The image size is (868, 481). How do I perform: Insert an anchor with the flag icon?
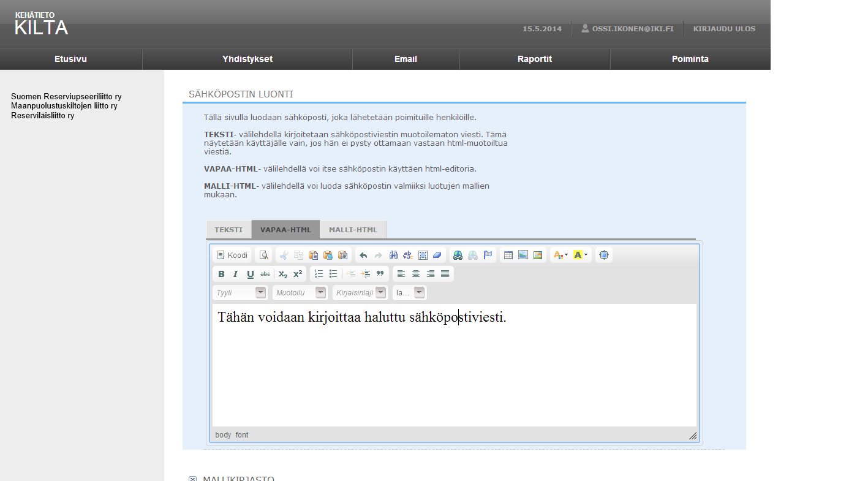(x=488, y=256)
